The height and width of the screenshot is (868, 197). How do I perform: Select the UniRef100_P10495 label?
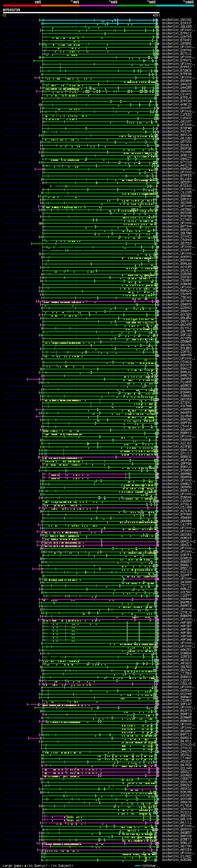click(x=177, y=382)
